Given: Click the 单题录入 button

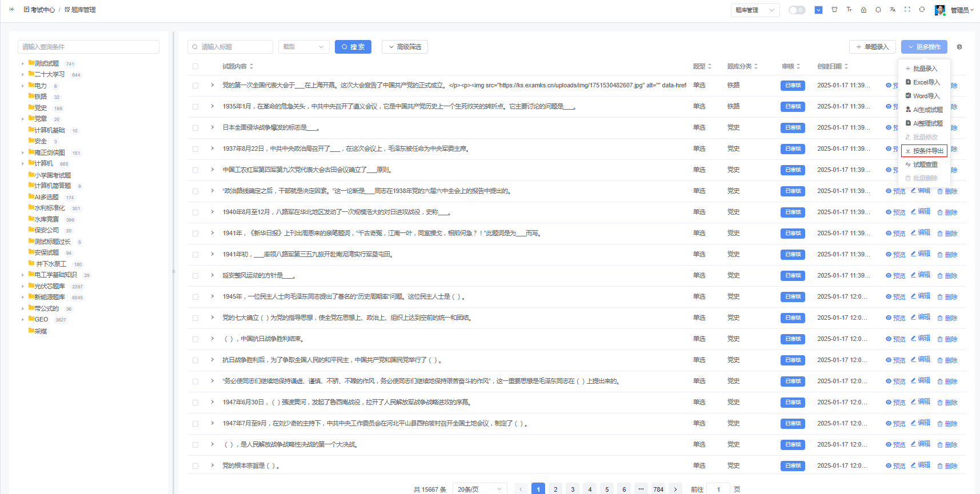Looking at the screenshot, I should [872, 47].
